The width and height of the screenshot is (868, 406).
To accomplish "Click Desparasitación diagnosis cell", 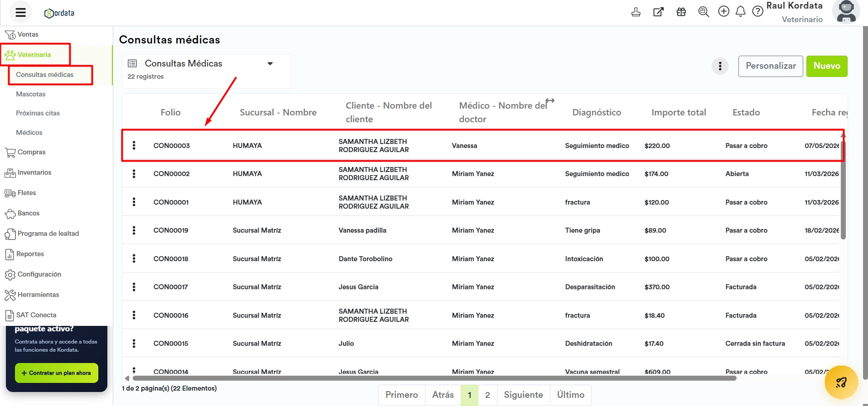I will pos(590,287).
